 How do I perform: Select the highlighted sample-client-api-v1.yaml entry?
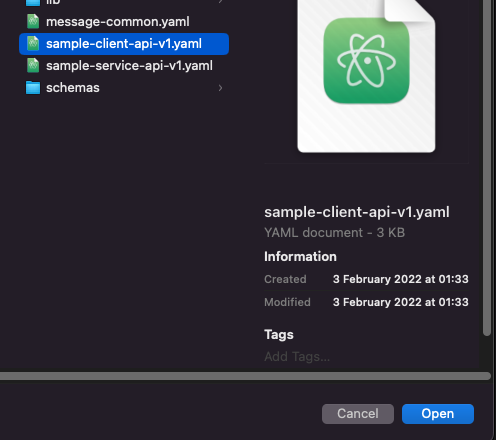point(124,44)
